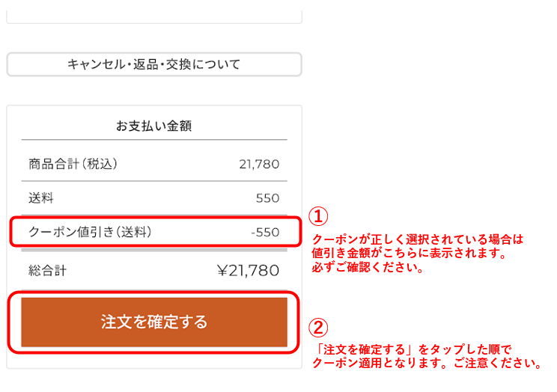Select the お支払い金額 heading

[153, 126]
